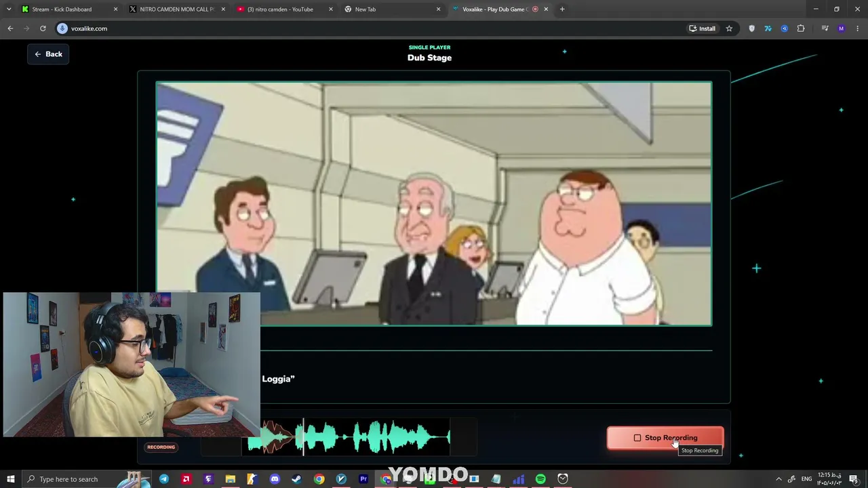The image size is (868, 488).
Task: Open the AMD software taskbar icon
Action: coord(186,479)
